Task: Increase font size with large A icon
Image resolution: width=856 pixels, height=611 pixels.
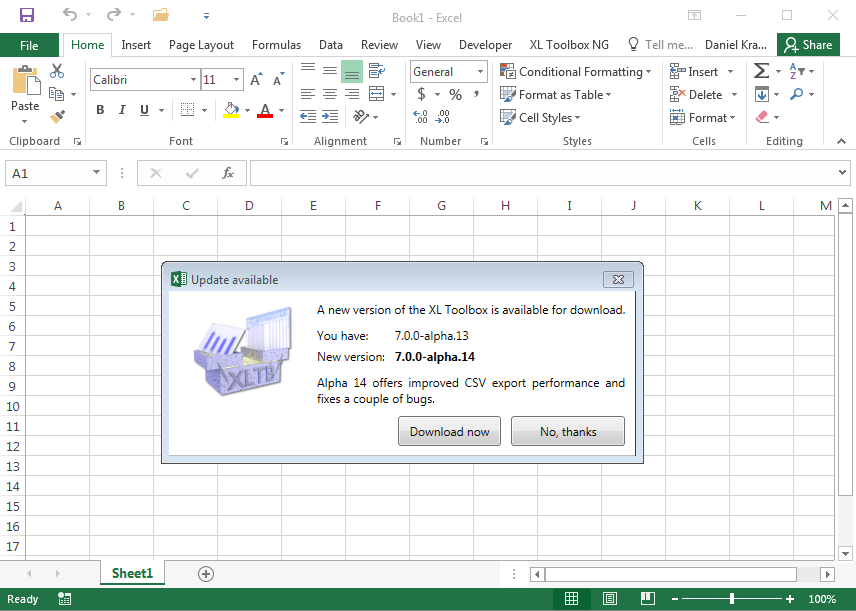Action: pyautogui.click(x=255, y=80)
